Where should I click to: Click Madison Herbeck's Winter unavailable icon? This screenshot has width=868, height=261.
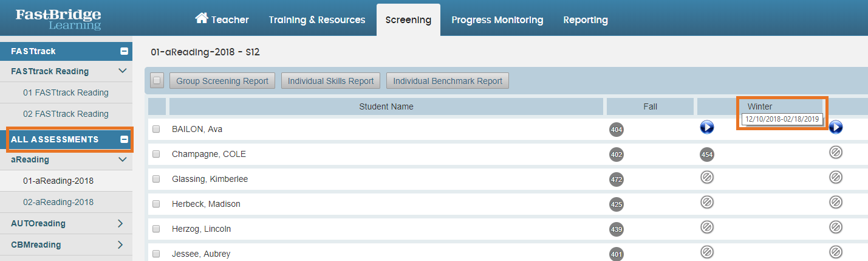pyautogui.click(x=706, y=201)
